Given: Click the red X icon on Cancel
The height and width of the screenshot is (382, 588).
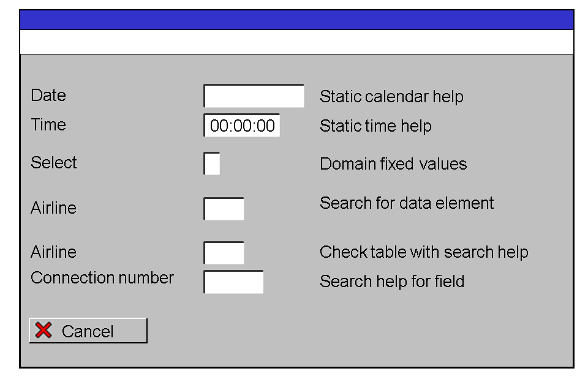Looking at the screenshot, I should [43, 331].
